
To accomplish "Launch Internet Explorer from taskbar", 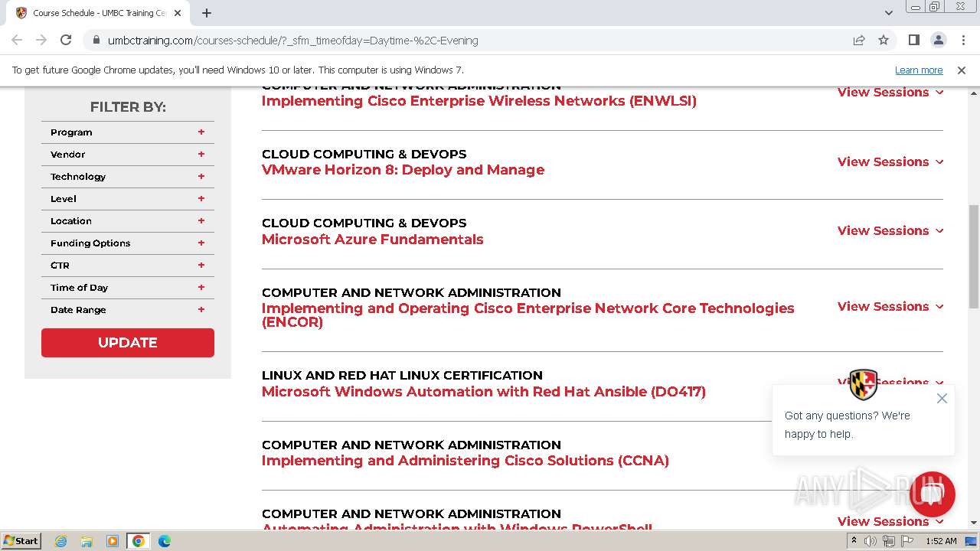I will pos(61,541).
